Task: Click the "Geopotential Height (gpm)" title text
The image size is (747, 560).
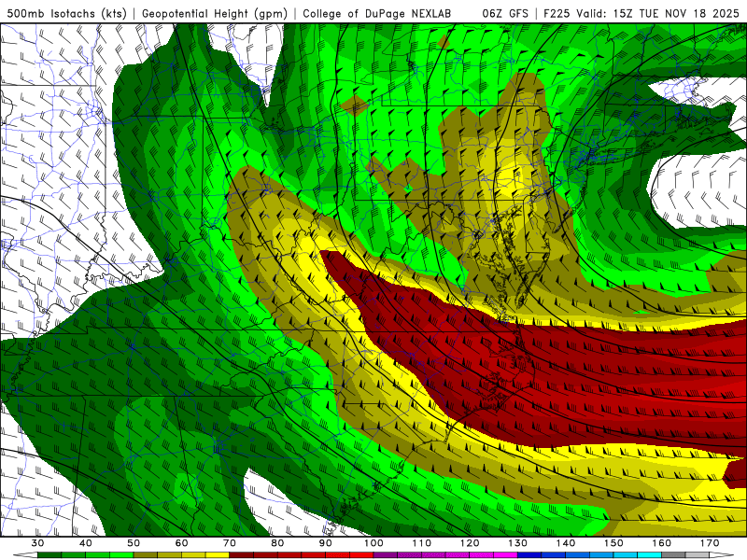Action: pos(215,13)
